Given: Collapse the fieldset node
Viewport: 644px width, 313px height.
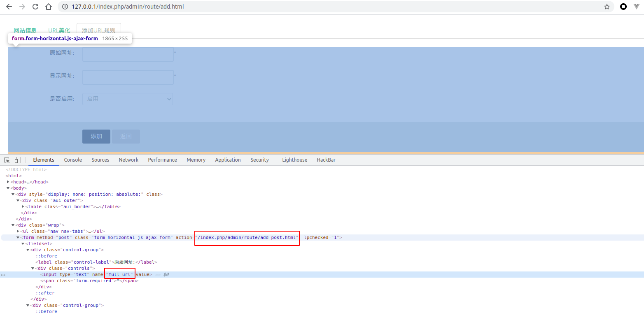Looking at the screenshot, I should 23,243.
